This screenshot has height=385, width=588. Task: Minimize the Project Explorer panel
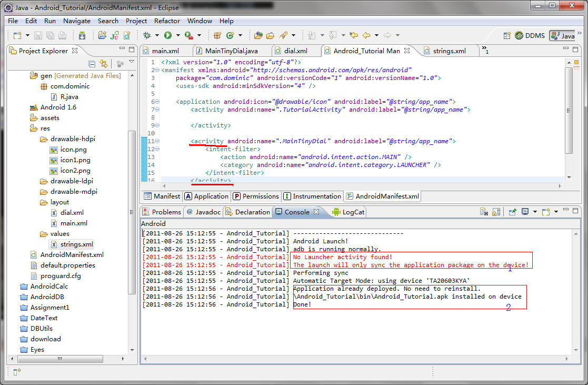tap(122, 49)
